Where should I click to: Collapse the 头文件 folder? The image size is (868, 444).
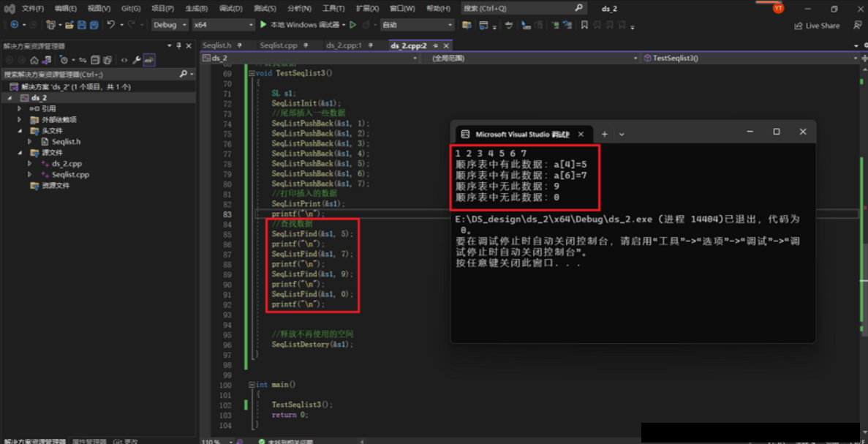tap(19, 131)
